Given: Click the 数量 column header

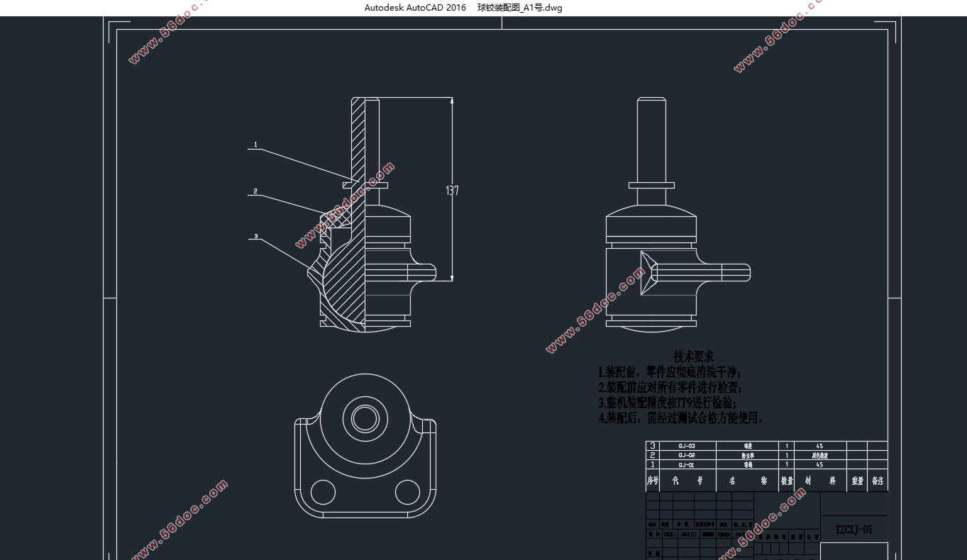Looking at the screenshot, I should pyautogui.click(x=787, y=481).
